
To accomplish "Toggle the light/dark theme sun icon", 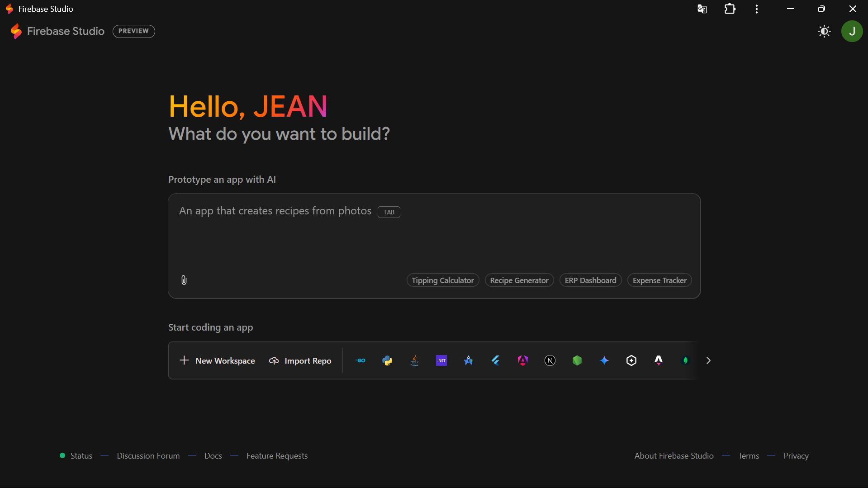I will pyautogui.click(x=824, y=31).
